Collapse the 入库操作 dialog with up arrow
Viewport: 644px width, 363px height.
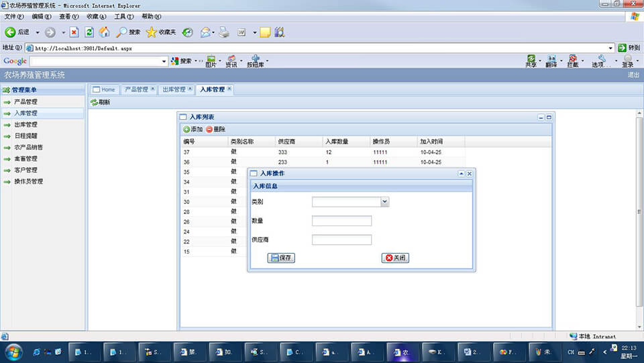(x=462, y=174)
